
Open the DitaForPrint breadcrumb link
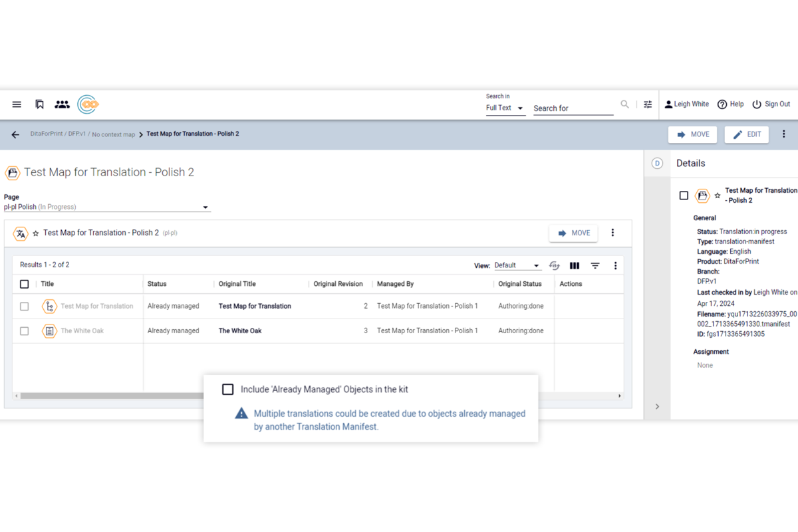coord(47,134)
